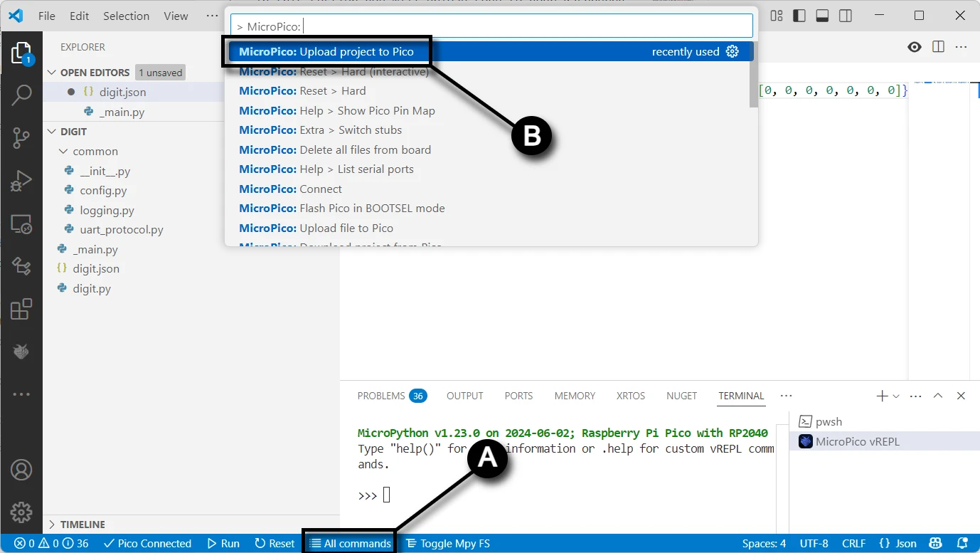Click the command palette input field

pyautogui.click(x=491, y=26)
